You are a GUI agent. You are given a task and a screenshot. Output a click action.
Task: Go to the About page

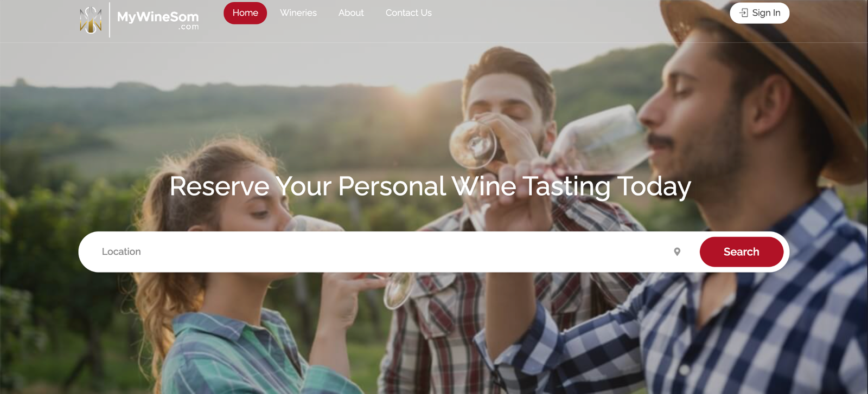[x=351, y=13]
